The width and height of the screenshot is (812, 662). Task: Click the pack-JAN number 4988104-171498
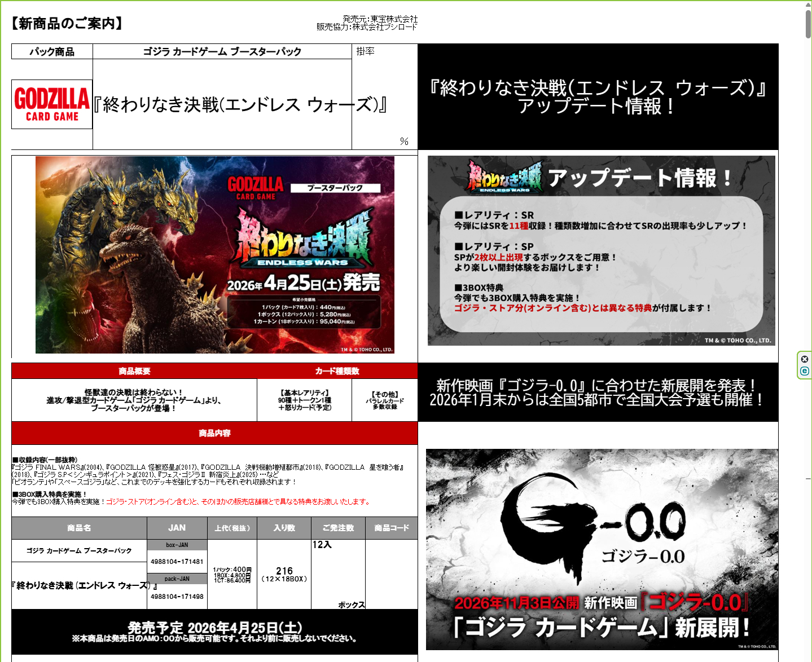[x=177, y=597]
